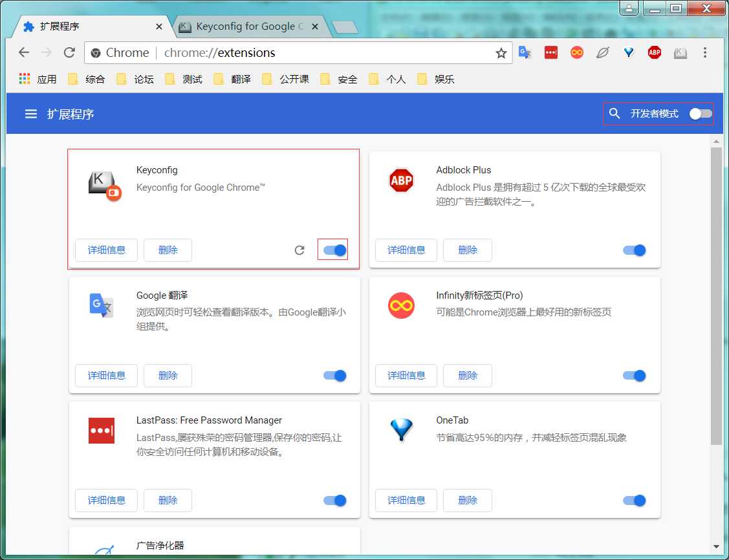
Task: Disable the Adblock Plus extension
Action: click(x=634, y=250)
